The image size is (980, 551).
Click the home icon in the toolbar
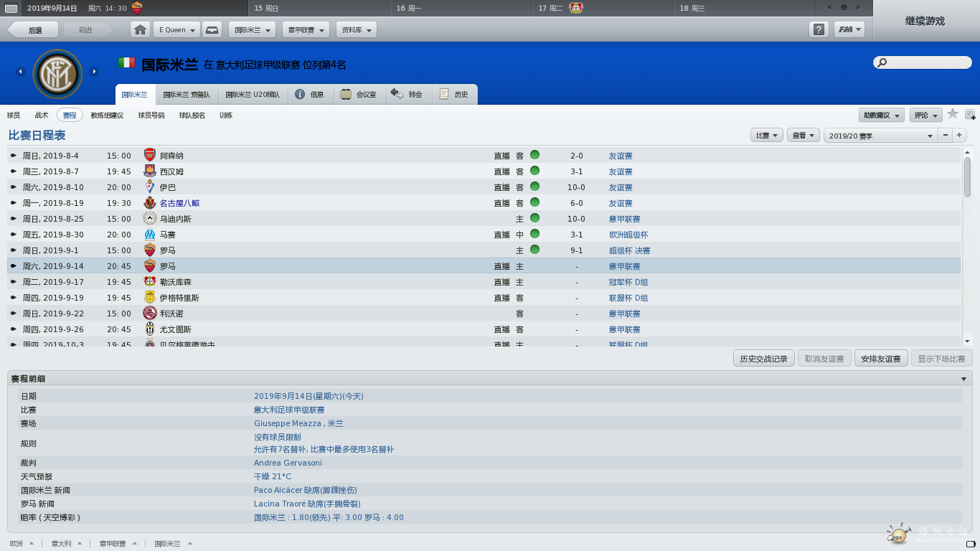141,30
